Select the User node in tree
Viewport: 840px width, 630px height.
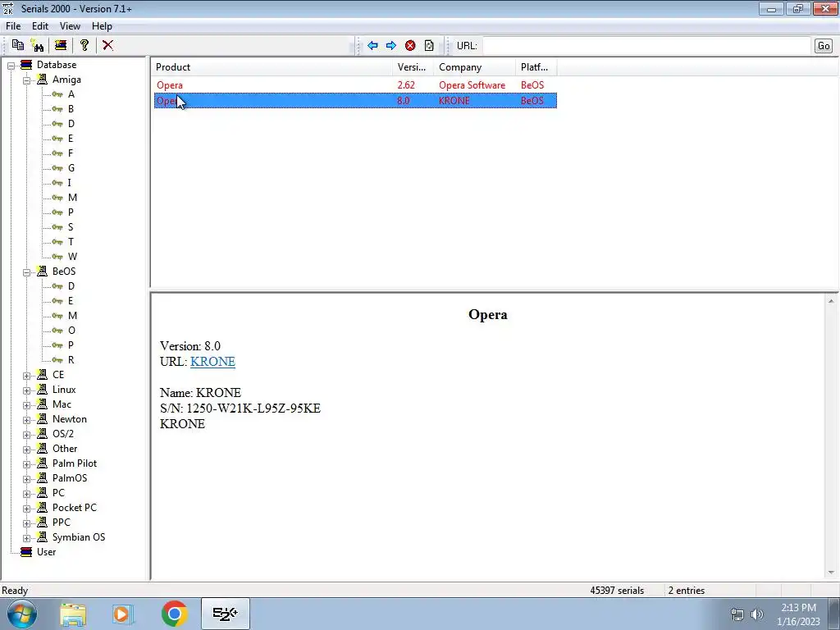pyautogui.click(x=46, y=552)
